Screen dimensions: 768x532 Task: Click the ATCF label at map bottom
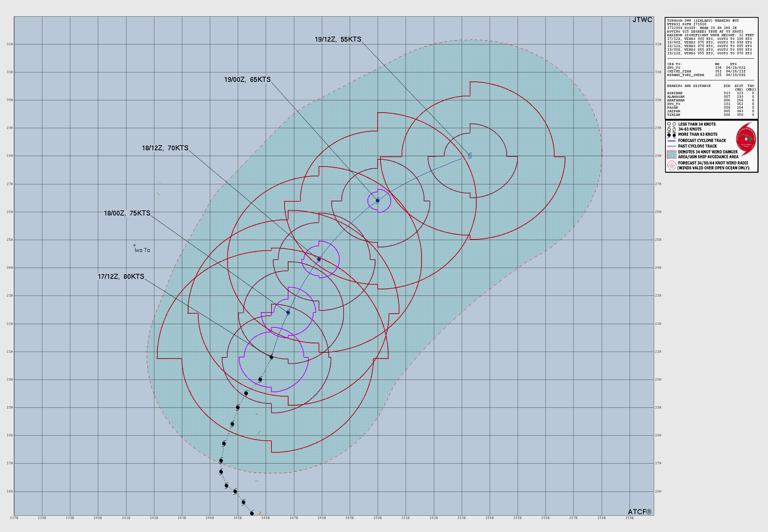[639, 512]
